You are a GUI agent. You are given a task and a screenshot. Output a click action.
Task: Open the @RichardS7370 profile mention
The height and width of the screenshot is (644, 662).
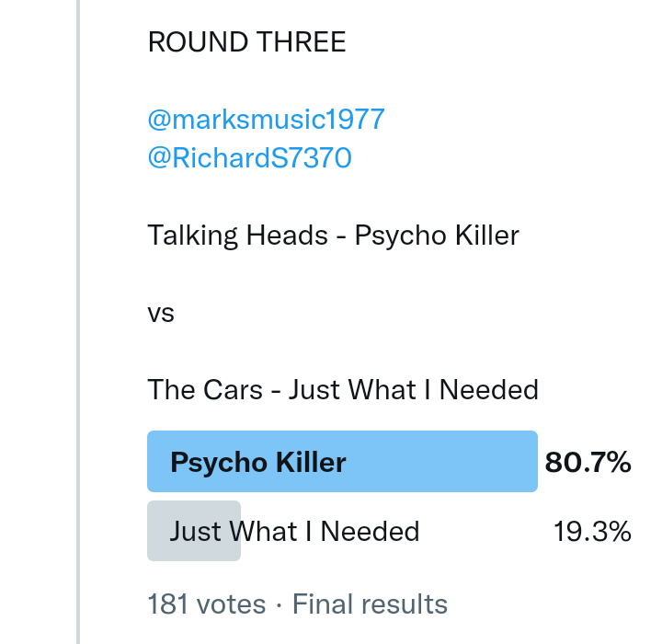pos(249,158)
